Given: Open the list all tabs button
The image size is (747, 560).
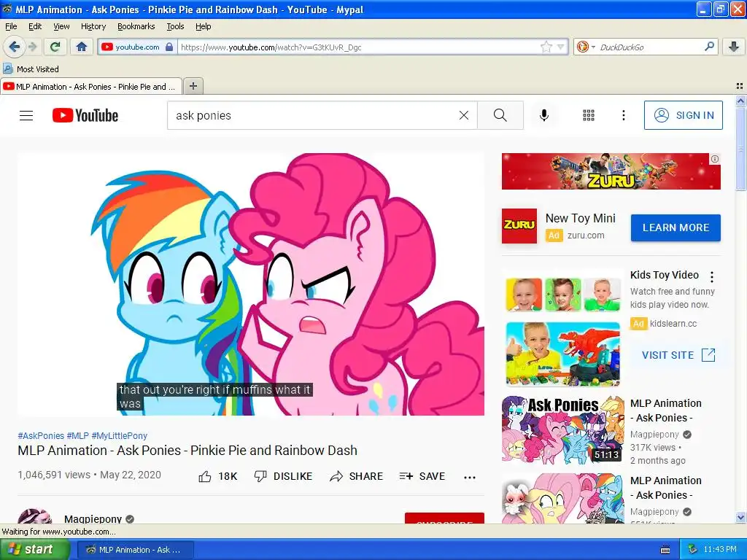Looking at the screenshot, I should (740, 86).
